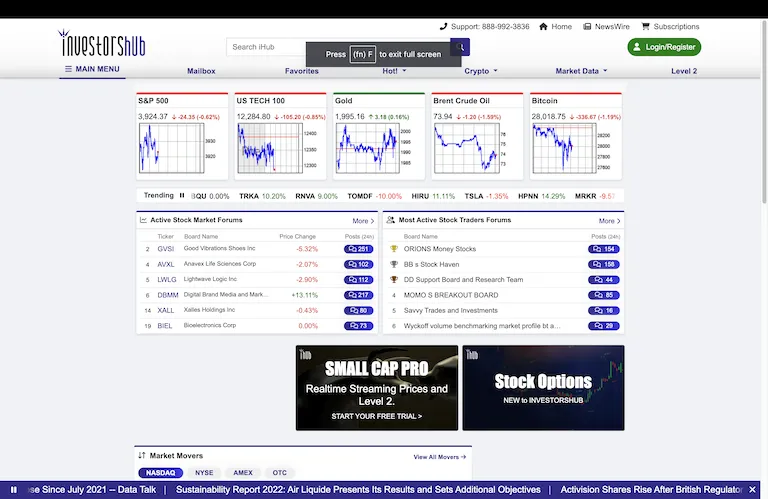The width and height of the screenshot is (768, 499).
Task: Open the GVSI posts count badge
Action: point(358,249)
